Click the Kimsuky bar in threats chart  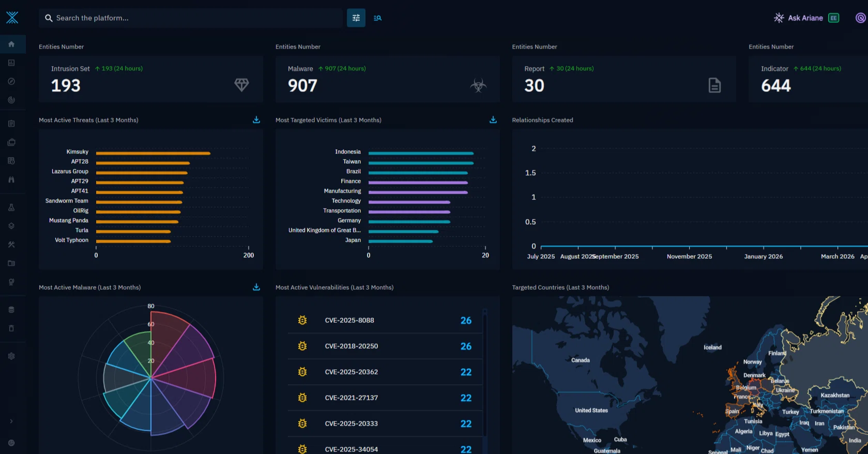click(x=153, y=153)
